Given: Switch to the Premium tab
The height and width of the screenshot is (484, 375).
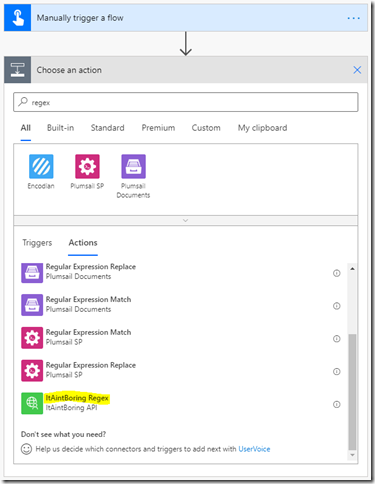Looking at the screenshot, I should tap(158, 128).
